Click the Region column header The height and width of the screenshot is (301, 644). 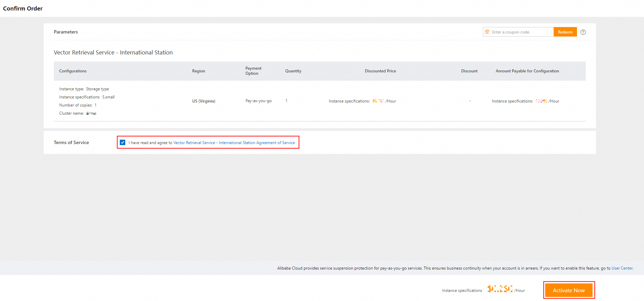point(199,71)
